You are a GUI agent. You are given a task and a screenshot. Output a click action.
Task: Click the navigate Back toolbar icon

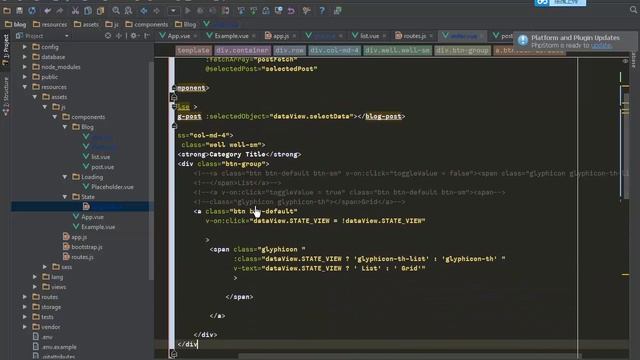(x=144, y=11)
